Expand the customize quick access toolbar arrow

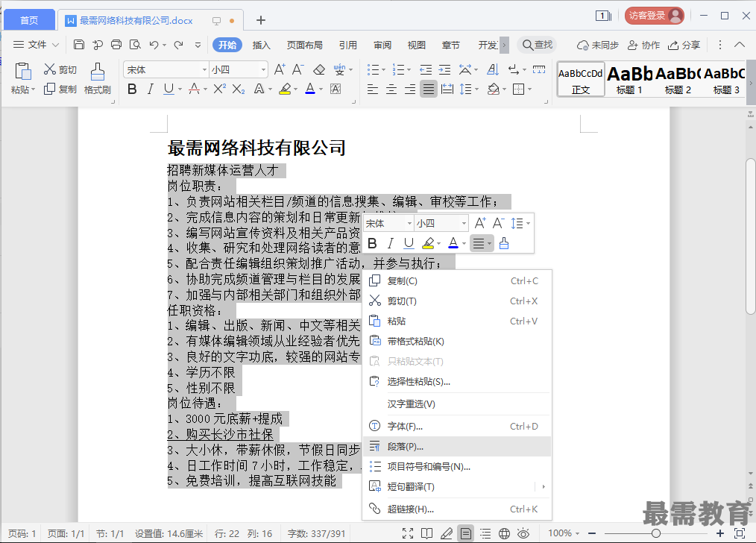point(198,45)
